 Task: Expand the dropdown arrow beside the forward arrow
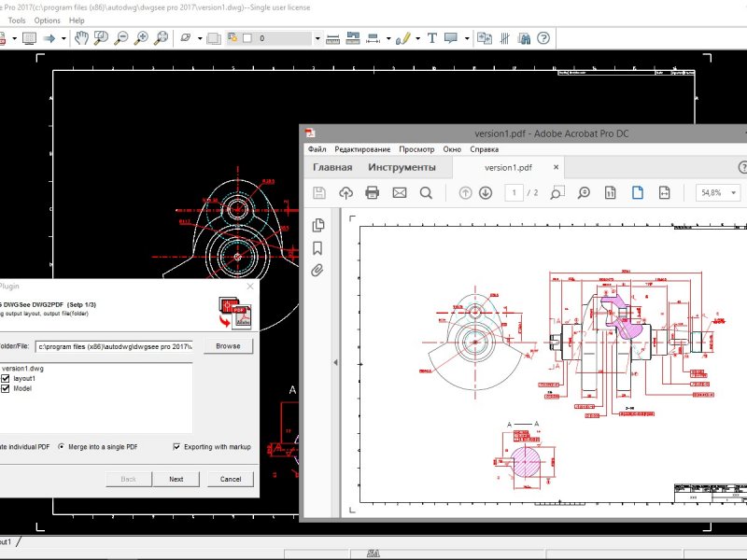click(x=63, y=38)
